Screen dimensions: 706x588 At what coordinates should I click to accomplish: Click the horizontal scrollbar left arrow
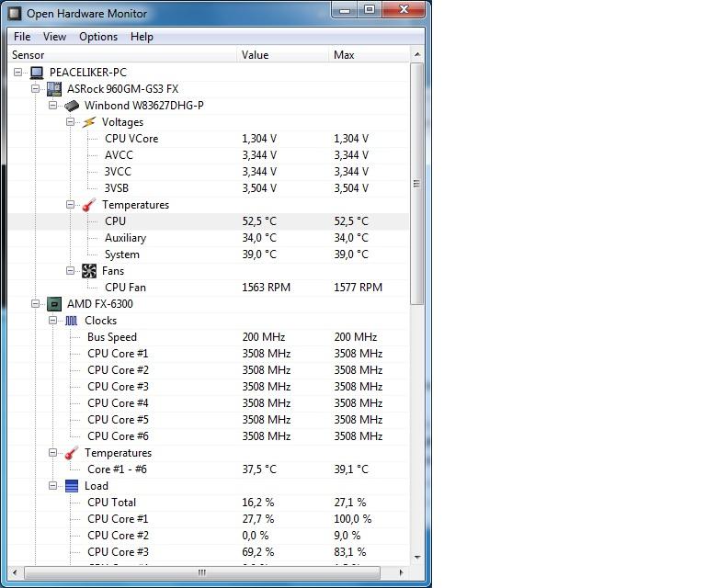(x=15, y=572)
